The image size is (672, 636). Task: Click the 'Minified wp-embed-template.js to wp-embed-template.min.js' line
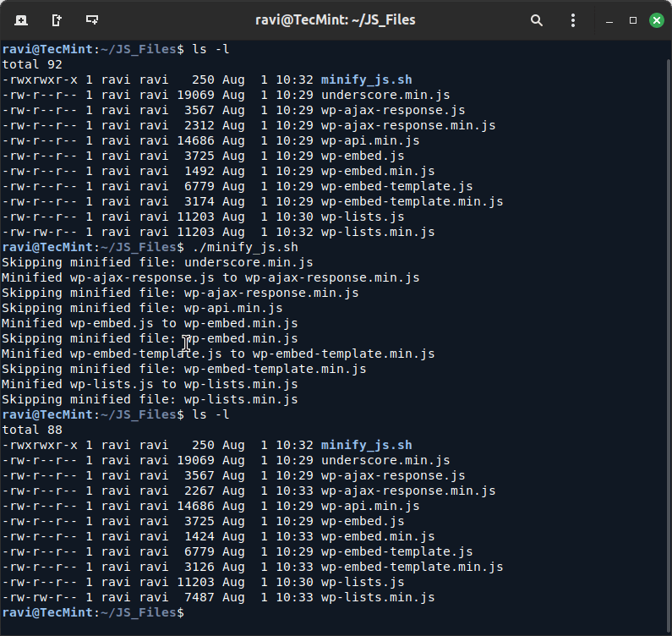(218, 354)
